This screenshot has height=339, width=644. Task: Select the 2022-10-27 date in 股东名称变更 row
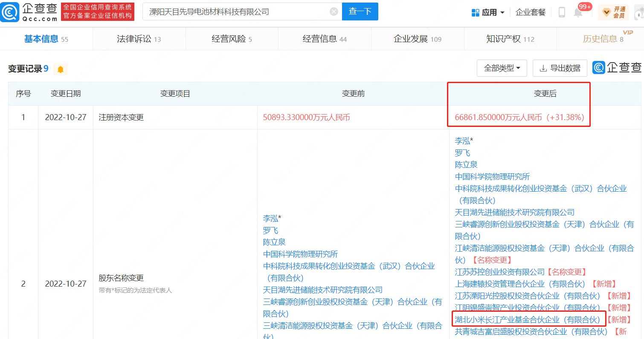click(66, 284)
